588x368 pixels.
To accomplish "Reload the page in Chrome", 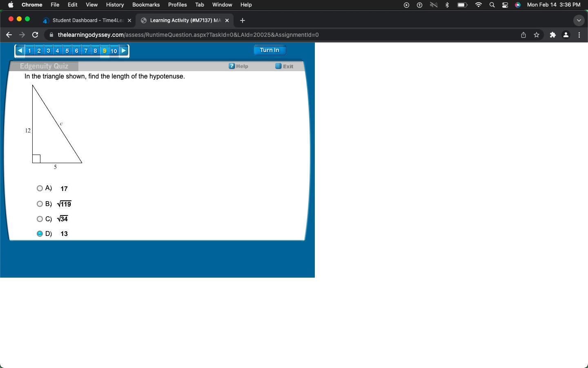I will pos(35,35).
